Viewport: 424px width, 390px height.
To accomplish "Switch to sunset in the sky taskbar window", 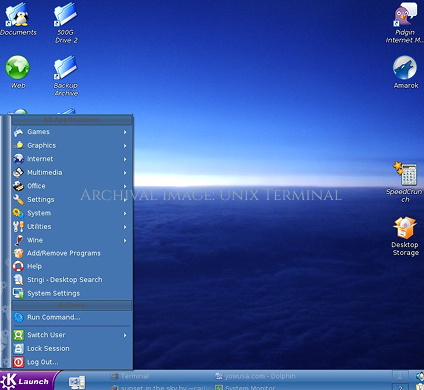I will click(161, 387).
